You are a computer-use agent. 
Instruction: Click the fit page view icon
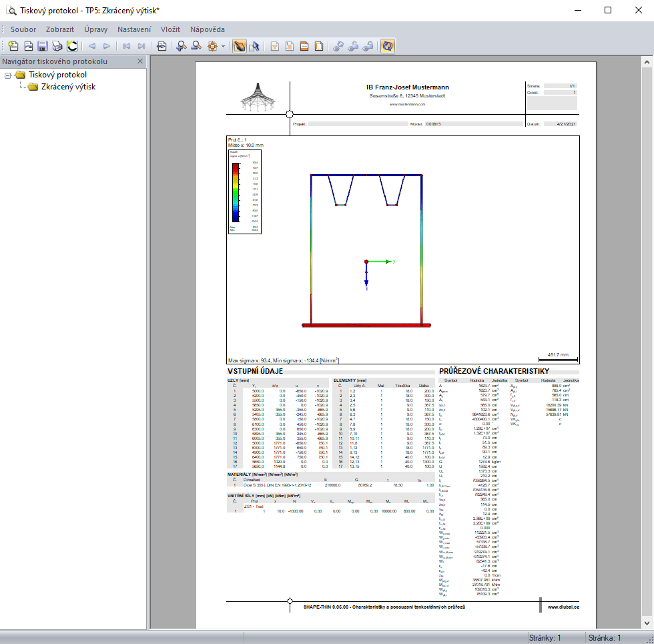(x=213, y=46)
